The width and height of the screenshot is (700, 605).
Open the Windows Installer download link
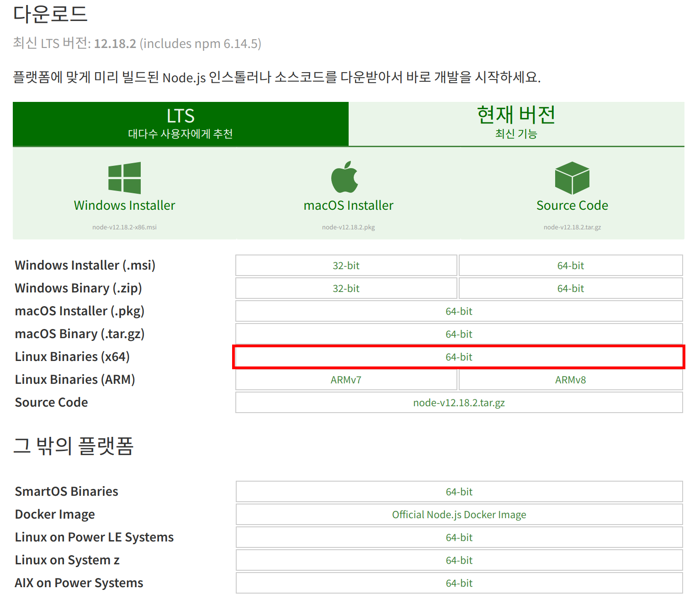(x=124, y=205)
